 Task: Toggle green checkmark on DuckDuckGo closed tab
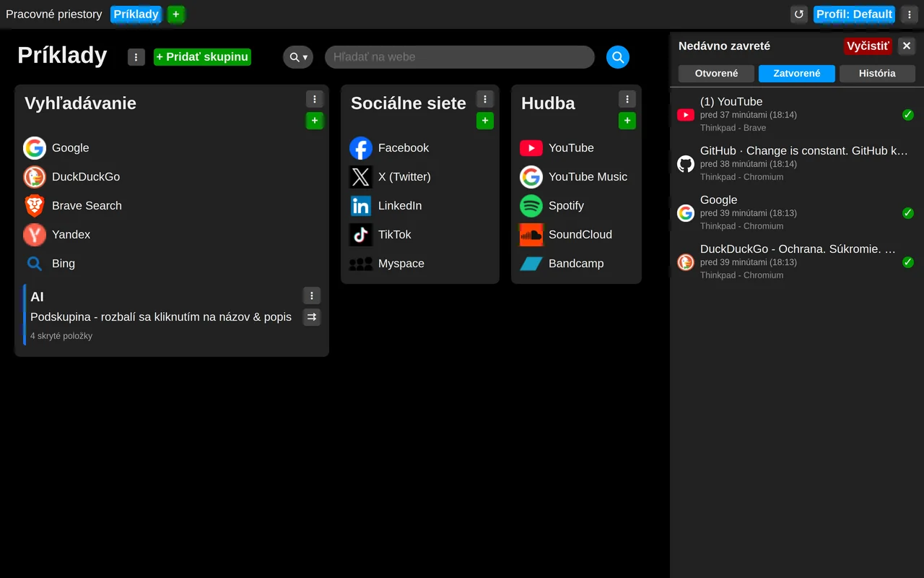click(x=908, y=262)
